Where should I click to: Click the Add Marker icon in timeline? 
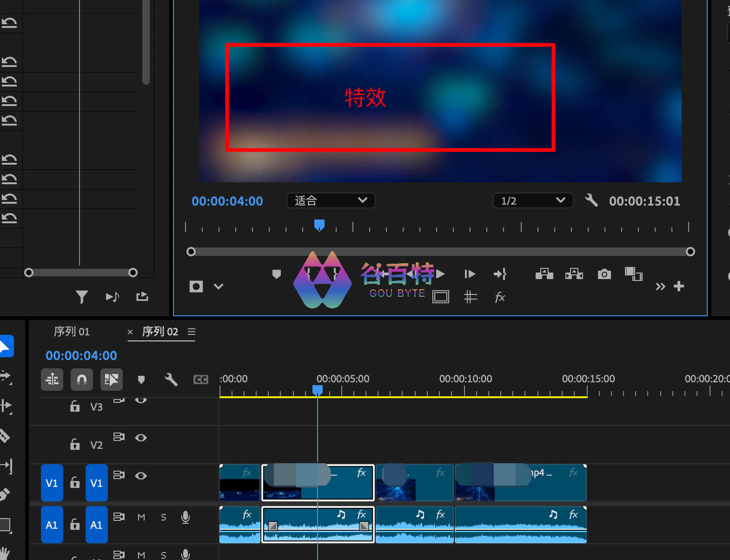[141, 380]
